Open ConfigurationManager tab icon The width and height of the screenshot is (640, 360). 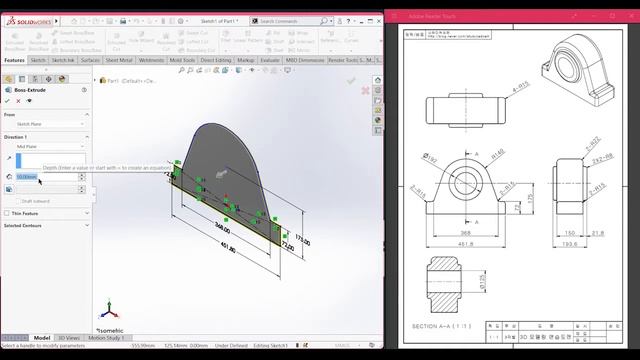[x=35, y=79]
